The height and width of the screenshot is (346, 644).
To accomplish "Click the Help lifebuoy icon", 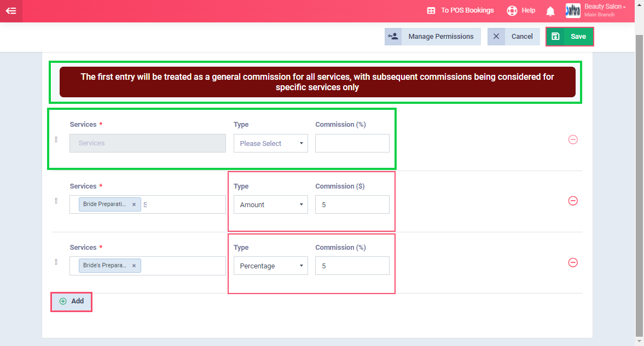I will pos(512,11).
